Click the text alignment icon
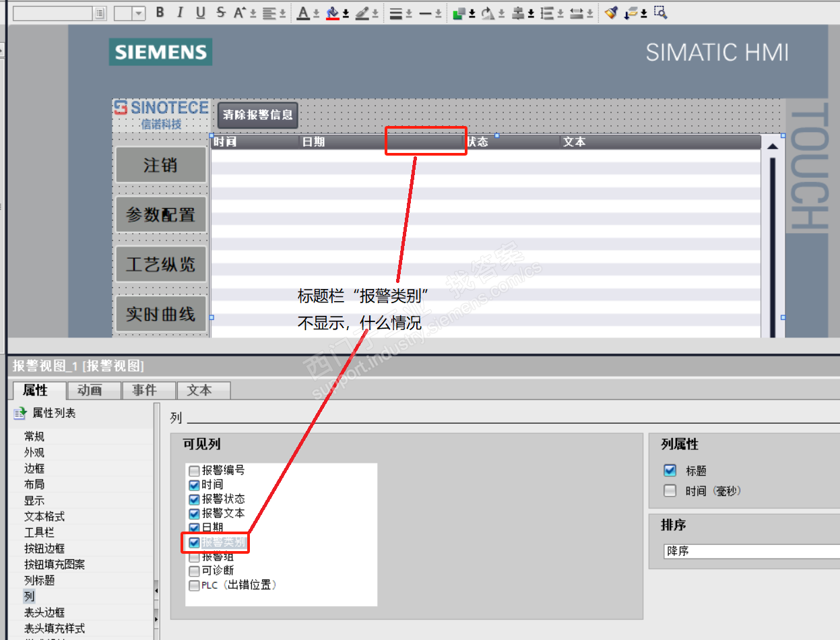Image resolution: width=840 pixels, height=640 pixels. pos(270,13)
